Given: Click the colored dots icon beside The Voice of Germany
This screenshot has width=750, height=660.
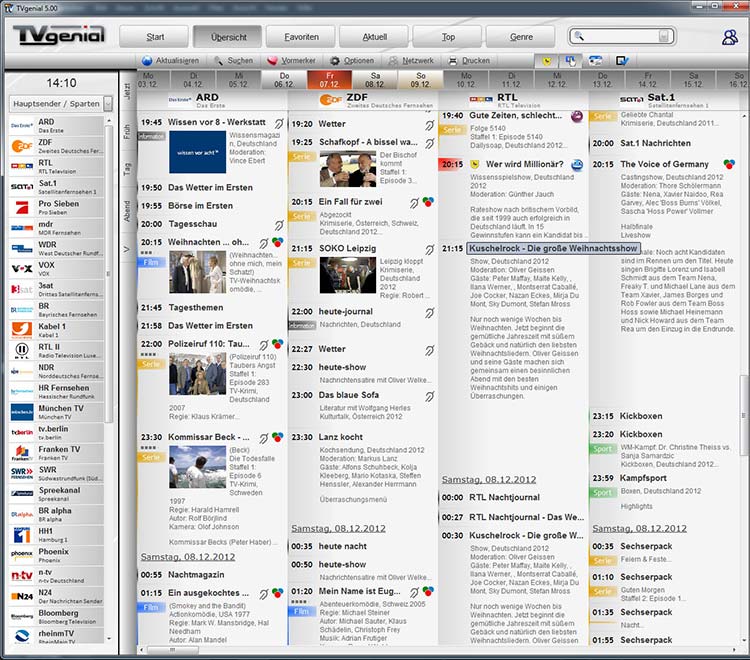Looking at the screenshot, I should point(729,165).
